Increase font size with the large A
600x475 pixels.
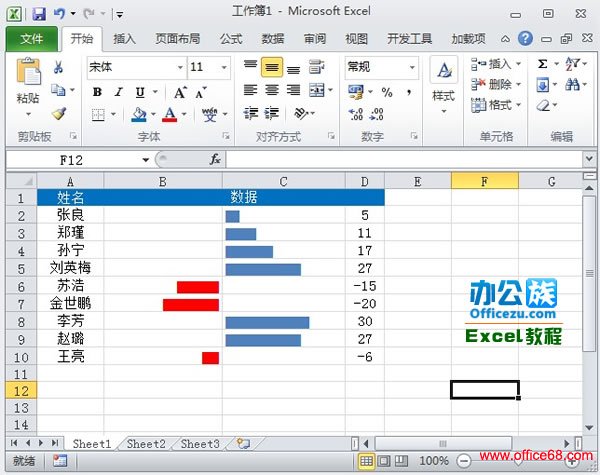(x=180, y=92)
